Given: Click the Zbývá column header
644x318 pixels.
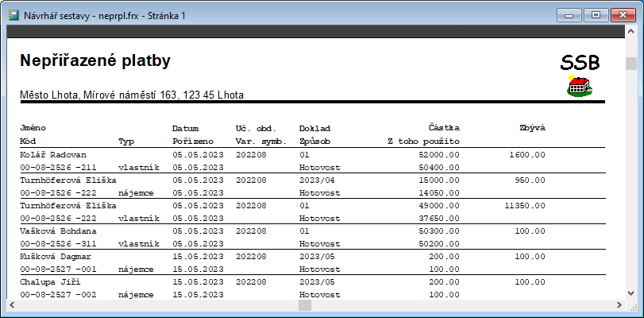Looking at the screenshot, I should [531, 128].
